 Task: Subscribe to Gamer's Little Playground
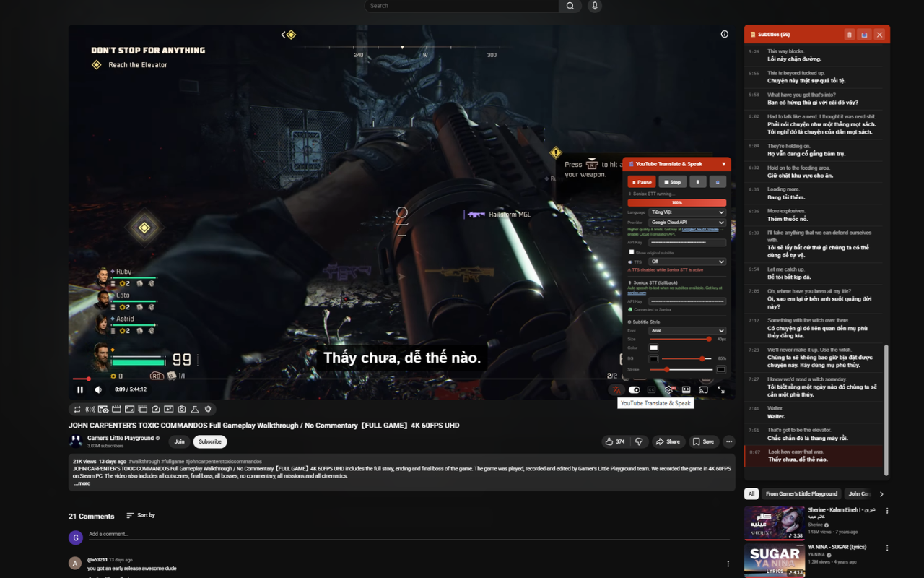210,441
